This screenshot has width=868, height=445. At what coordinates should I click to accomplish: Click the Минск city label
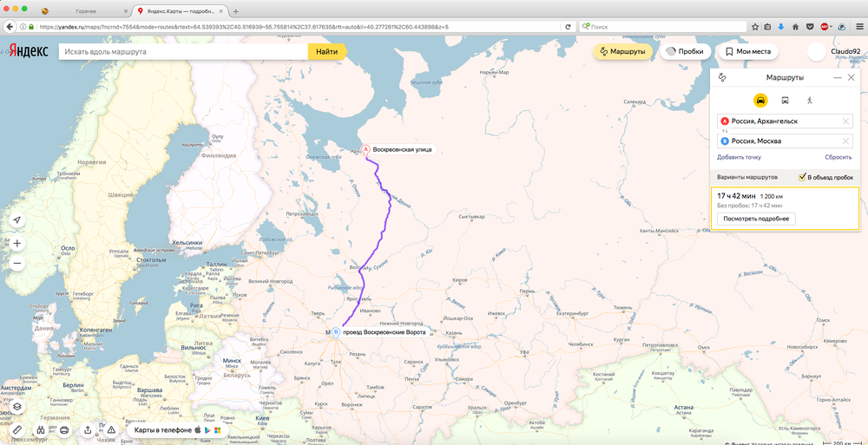(232, 360)
